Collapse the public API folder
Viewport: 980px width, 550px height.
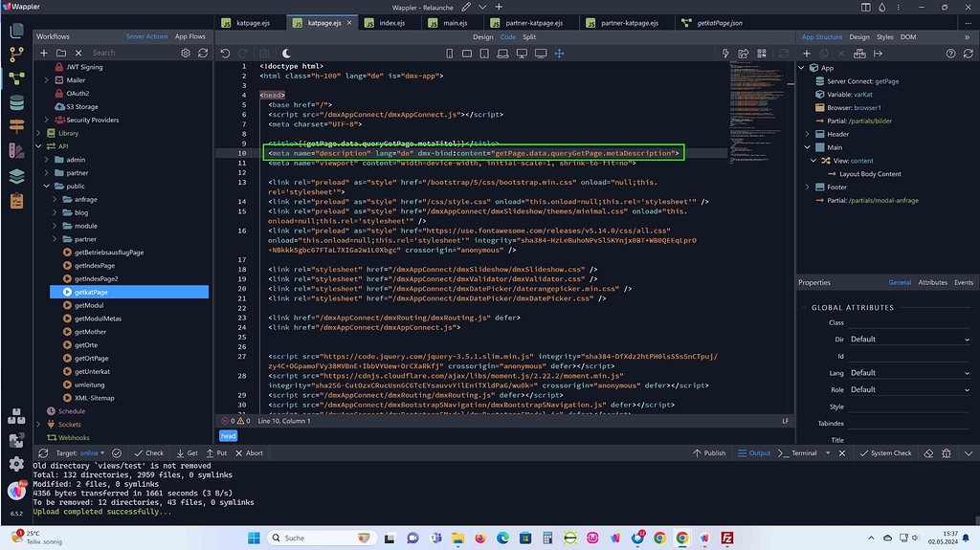[46, 187]
